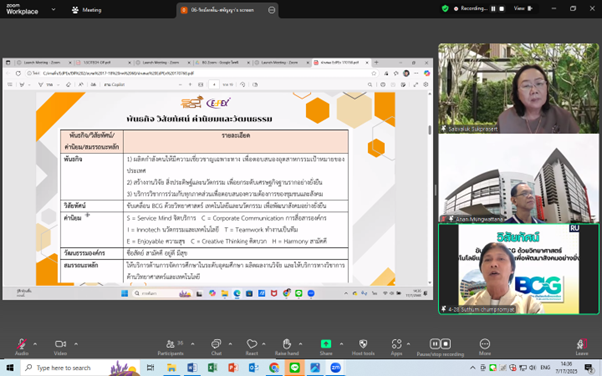Open Outlook from the taskbar
The image size is (602, 376).
[253, 368]
